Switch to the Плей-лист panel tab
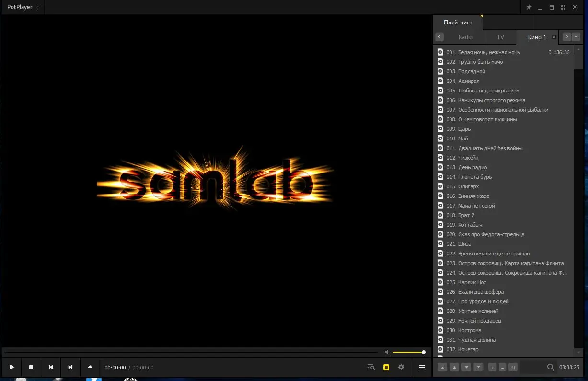 (x=458, y=23)
